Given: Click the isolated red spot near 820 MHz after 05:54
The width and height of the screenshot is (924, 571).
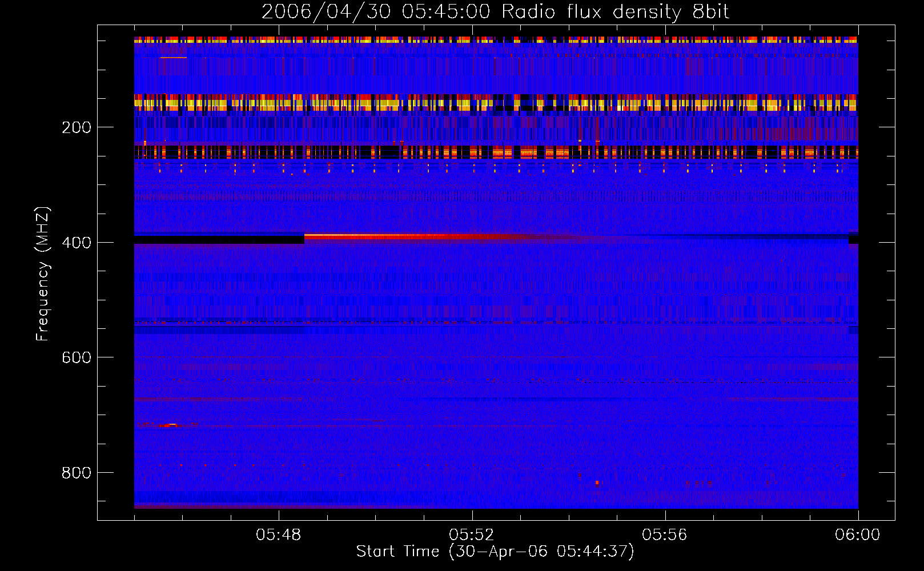Looking at the screenshot, I should coord(597,482).
